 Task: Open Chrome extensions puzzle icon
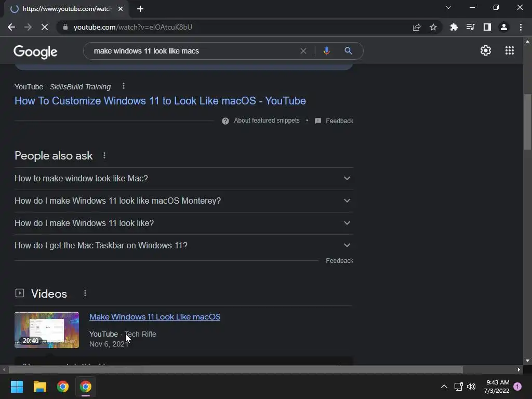[x=454, y=27]
